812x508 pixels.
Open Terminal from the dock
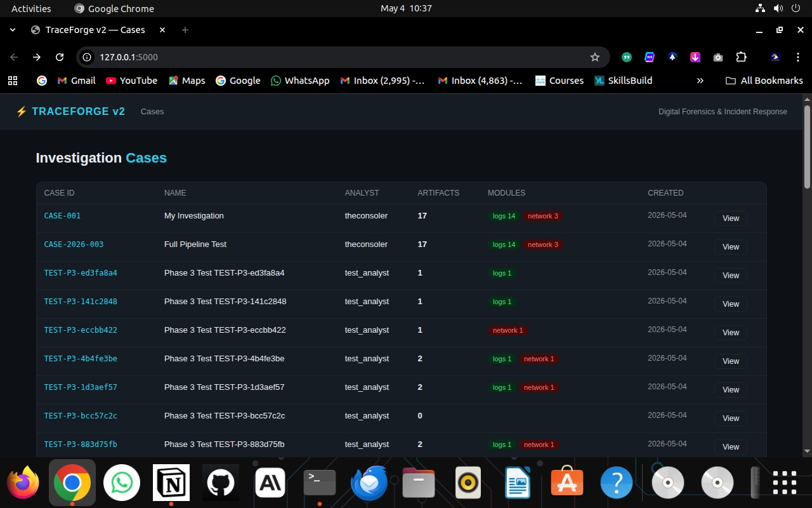[x=320, y=483]
